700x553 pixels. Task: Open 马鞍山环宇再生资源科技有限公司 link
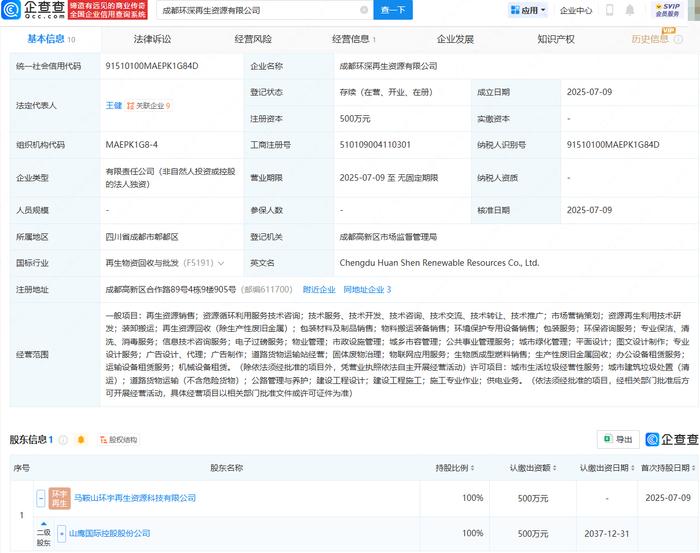click(135, 498)
